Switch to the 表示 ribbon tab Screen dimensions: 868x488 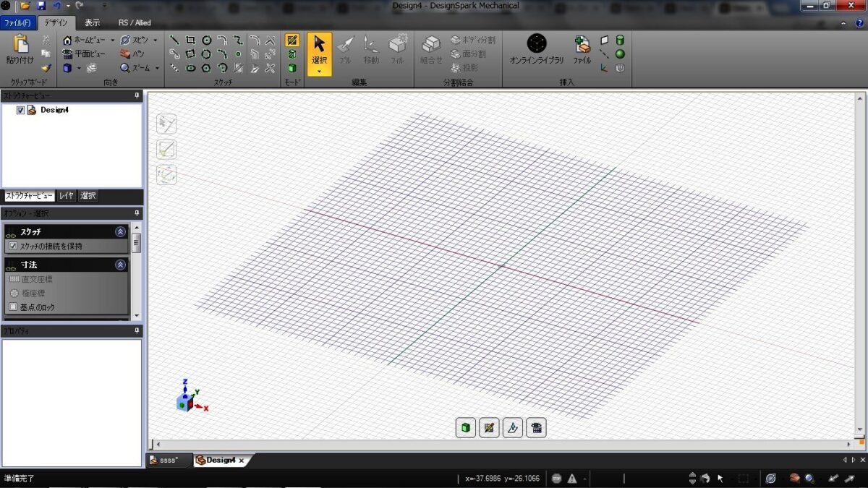click(x=92, y=22)
